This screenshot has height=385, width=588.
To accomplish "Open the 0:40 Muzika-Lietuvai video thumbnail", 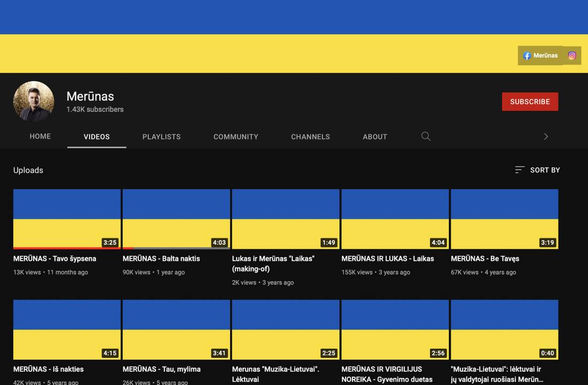I will pos(504,329).
